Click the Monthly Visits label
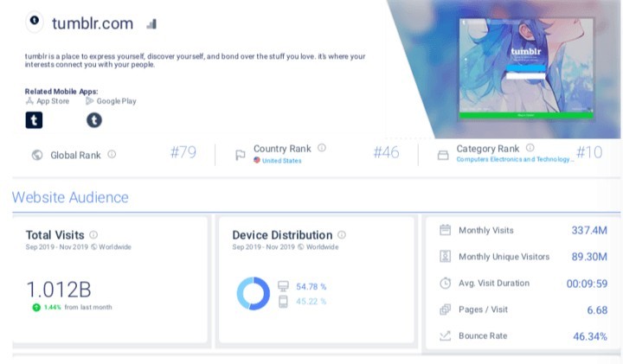The height and width of the screenshot is (364, 623). (x=486, y=230)
